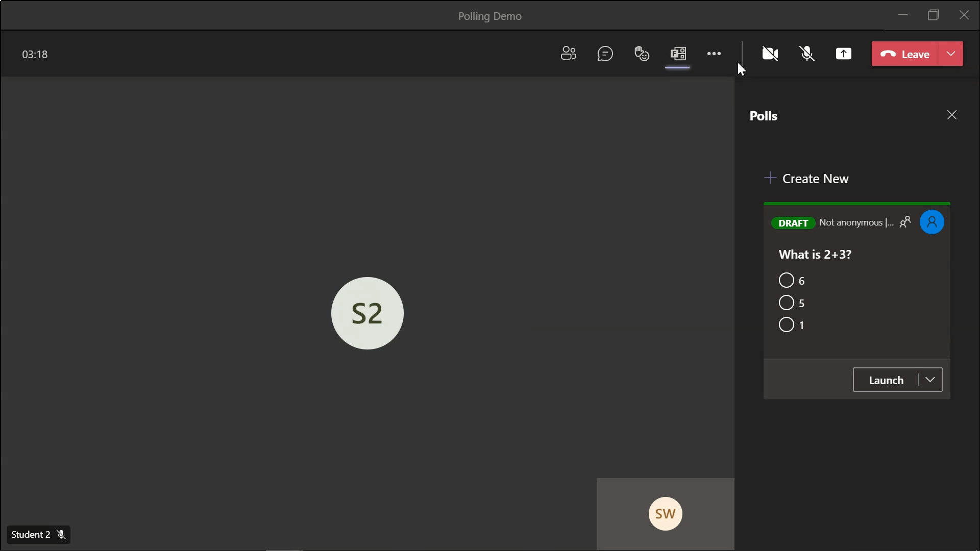Open the Share content panel
Screen dimensions: 980x551
tap(843, 54)
